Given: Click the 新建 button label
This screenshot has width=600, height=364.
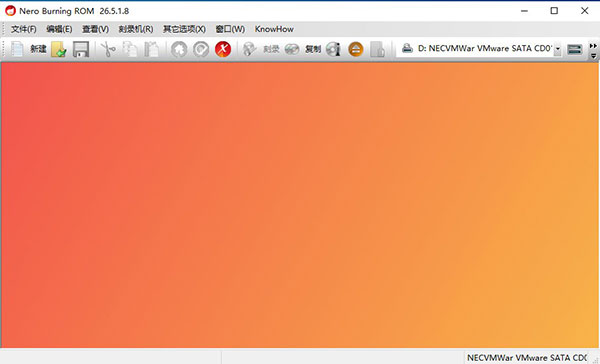Looking at the screenshot, I should coord(38,49).
